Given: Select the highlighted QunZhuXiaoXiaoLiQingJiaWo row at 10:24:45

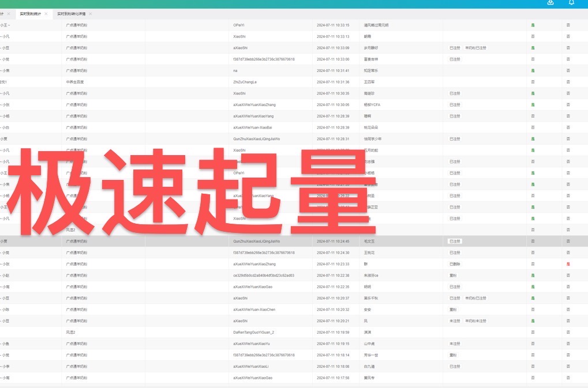Looking at the screenshot, I should (256, 241).
